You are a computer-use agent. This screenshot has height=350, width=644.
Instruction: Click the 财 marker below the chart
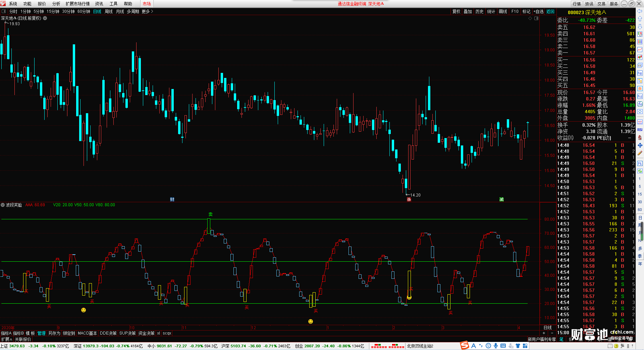pyautogui.click(x=172, y=200)
